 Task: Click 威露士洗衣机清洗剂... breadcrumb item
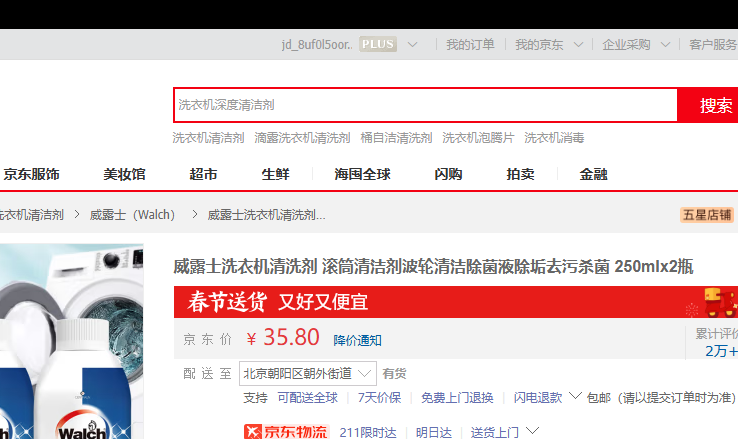pos(266,215)
